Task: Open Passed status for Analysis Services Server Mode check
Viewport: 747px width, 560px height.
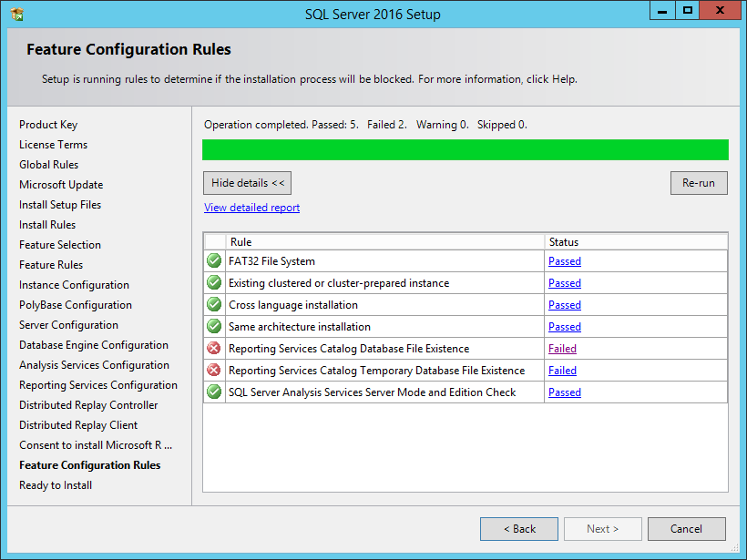Action: (565, 392)
